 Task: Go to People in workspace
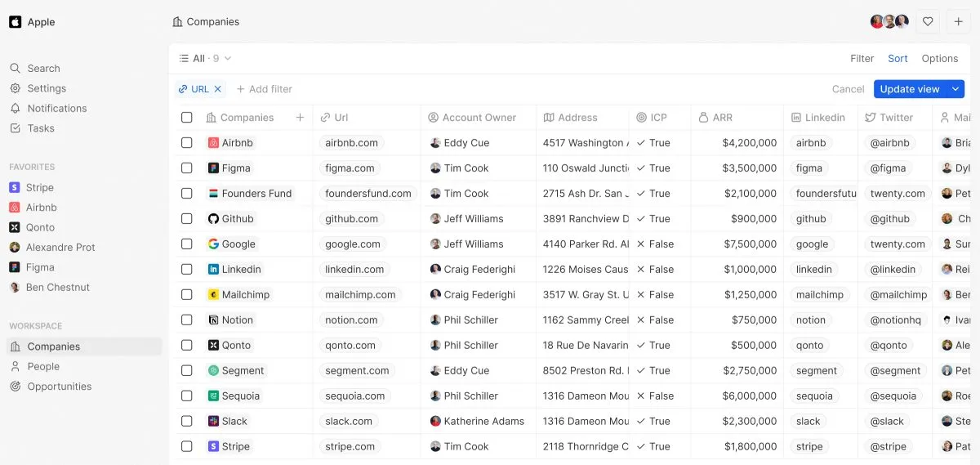pos(43,367)
